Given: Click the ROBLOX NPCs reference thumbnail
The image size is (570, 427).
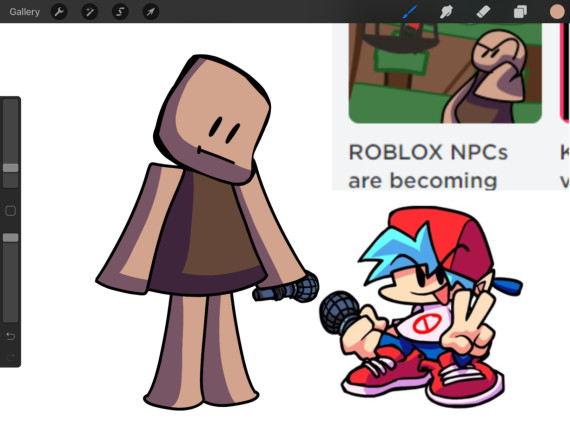Looking at the screenshot, I should pos(445,73).
